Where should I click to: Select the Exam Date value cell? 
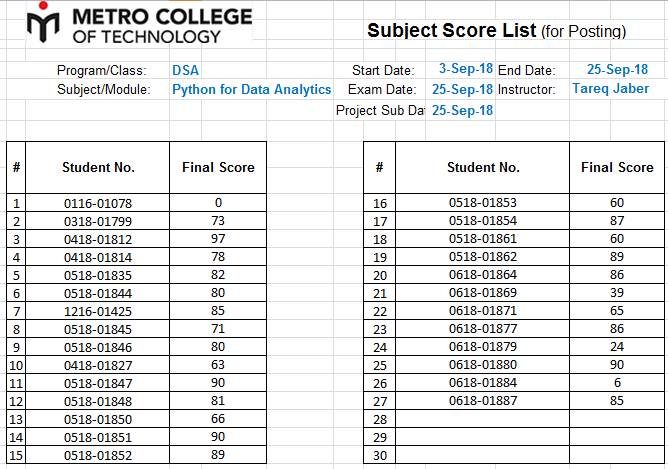462,89
